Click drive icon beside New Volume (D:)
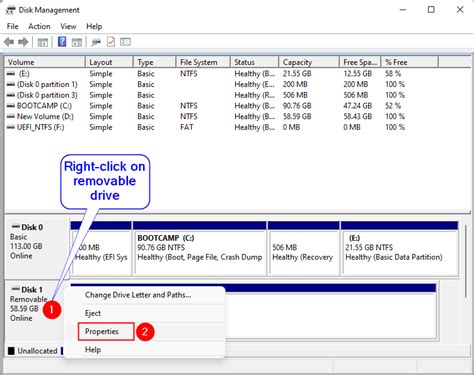The image size is (474, 375). [11, 116]
